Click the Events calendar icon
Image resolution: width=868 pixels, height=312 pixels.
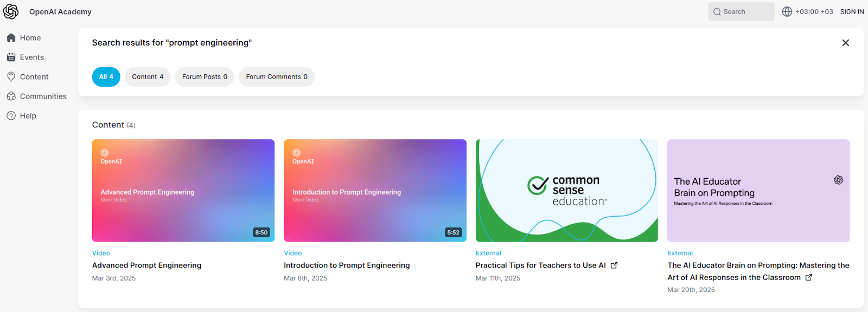pyautogui.click(x=11, y=57)
